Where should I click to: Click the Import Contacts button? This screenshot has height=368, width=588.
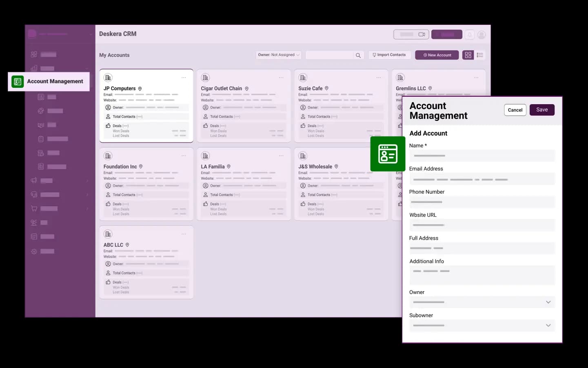click(x=389, y=55)
